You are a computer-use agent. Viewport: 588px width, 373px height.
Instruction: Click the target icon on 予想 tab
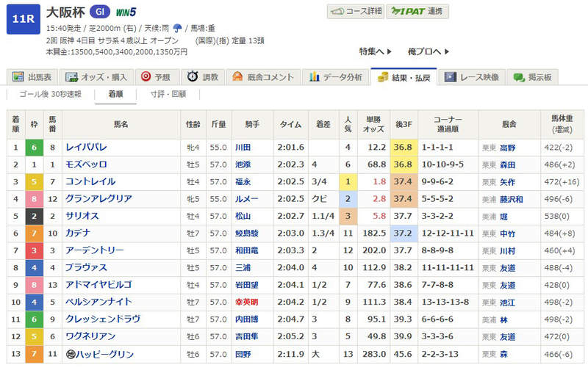tap(146, 77)
